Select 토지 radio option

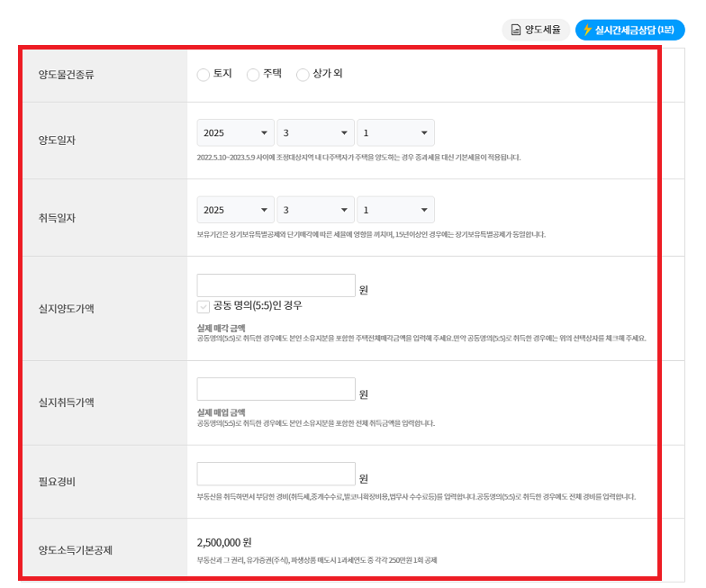click(x=204, y=74)
